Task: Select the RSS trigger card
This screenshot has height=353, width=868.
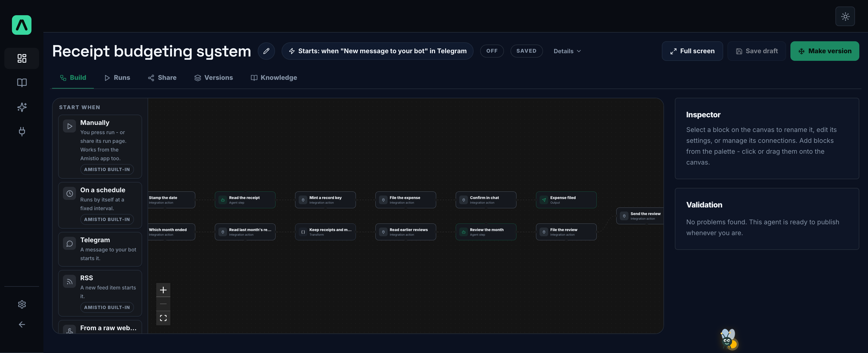Action: [x=100, y=293]
